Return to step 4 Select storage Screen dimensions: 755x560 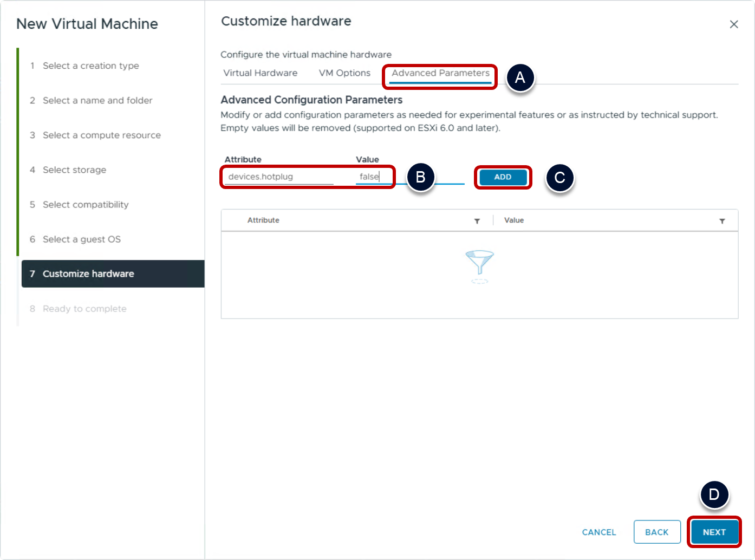click(74, 170)
